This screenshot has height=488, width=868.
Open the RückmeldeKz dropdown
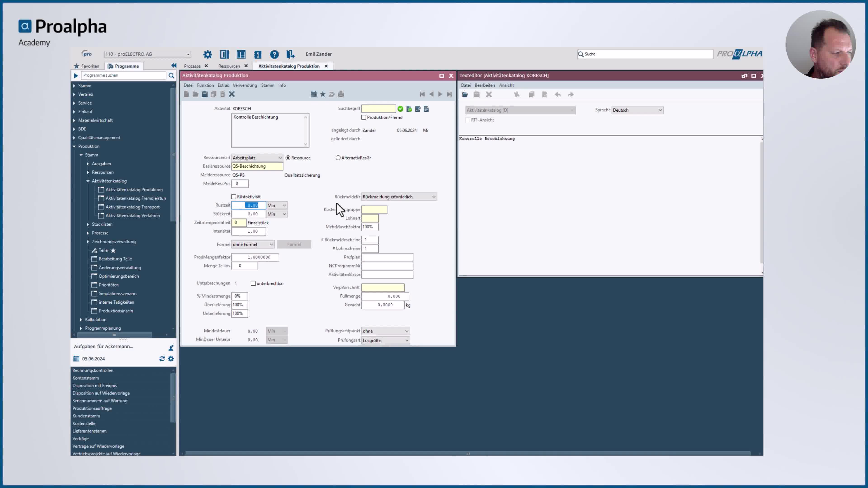click(399, 197)
